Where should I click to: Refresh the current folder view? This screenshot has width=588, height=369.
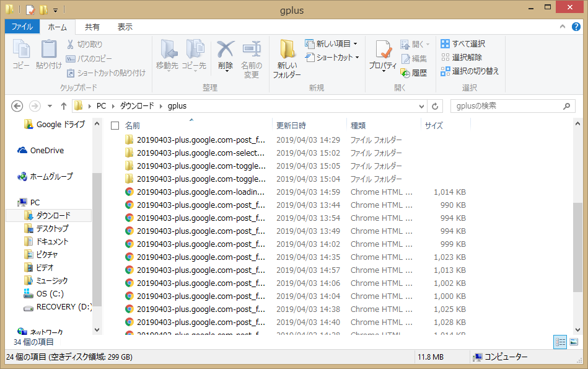coord(436,106)
